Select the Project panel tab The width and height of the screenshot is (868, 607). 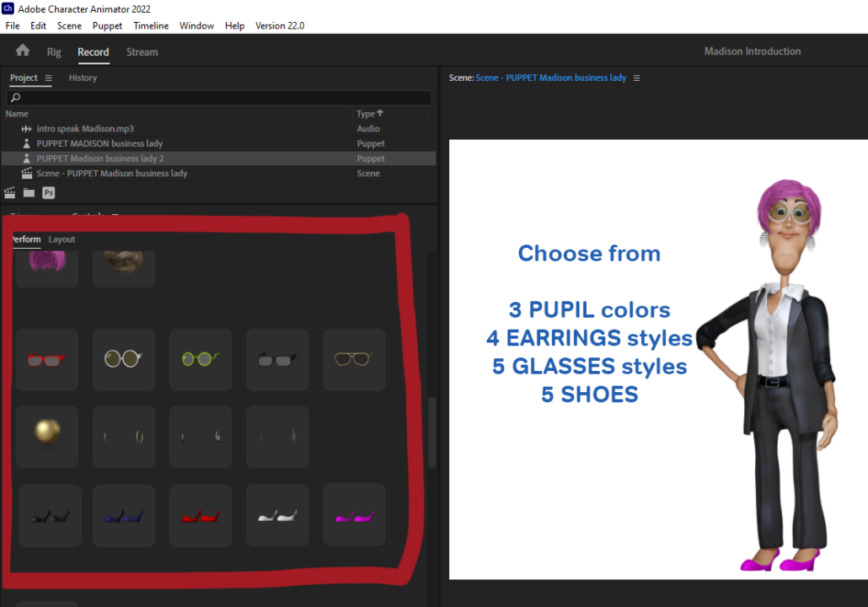tap(24, 78)
